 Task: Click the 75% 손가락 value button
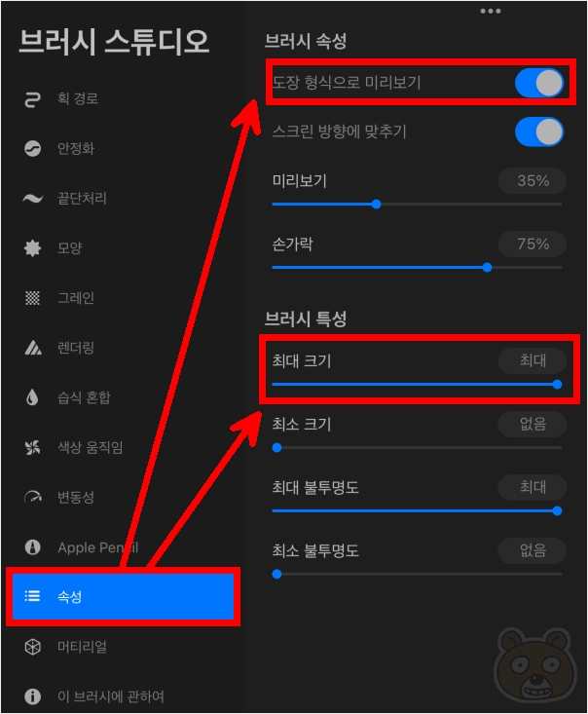[x=533, y=244]
